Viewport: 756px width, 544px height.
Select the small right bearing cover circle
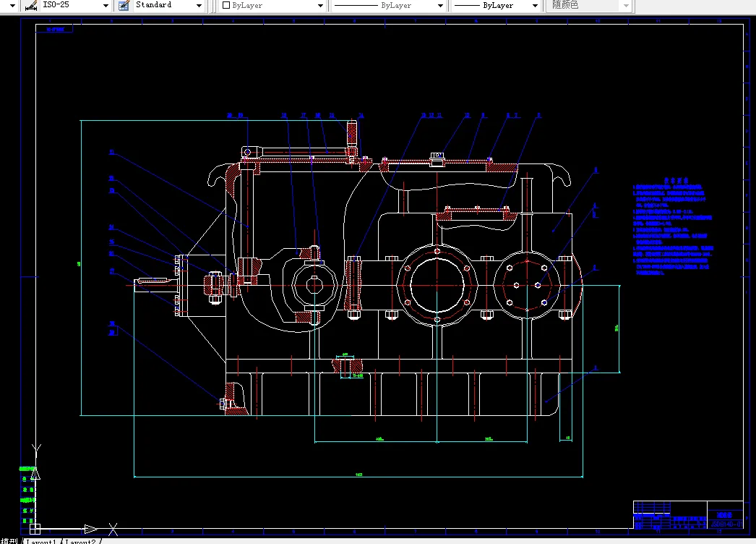tap(527, 285)
